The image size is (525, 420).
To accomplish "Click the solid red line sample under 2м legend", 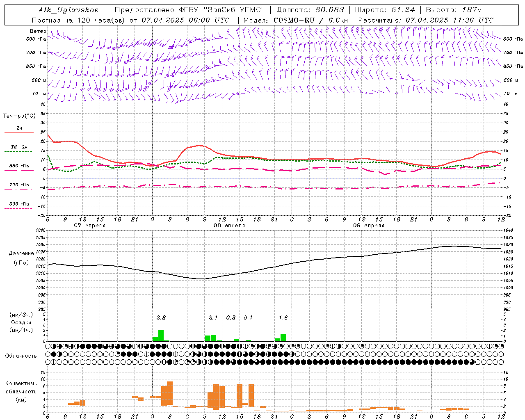I will tap(19, 133).
